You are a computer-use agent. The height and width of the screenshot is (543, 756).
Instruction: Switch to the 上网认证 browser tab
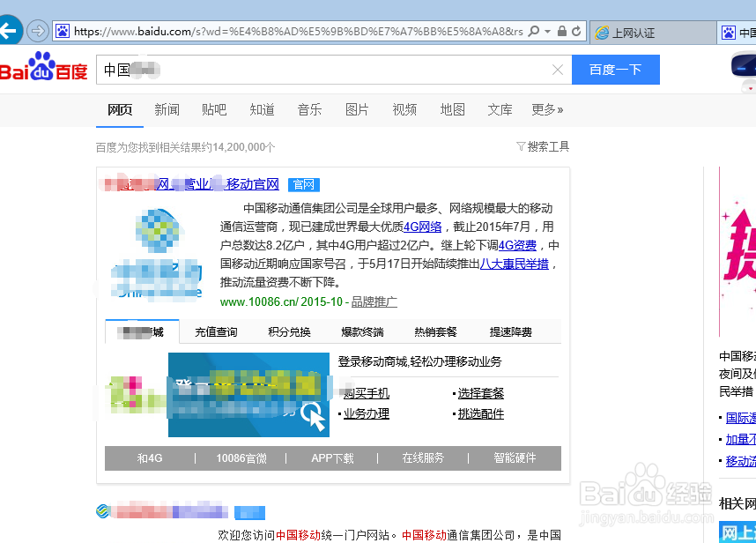click(653, 33)
